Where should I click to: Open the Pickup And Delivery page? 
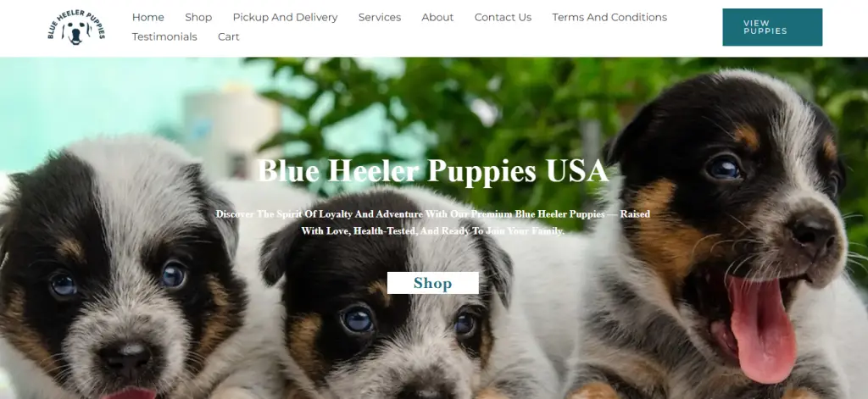pos(285,17)
